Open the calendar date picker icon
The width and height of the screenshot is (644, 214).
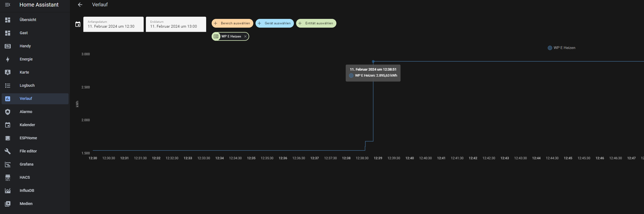(78, 24)
